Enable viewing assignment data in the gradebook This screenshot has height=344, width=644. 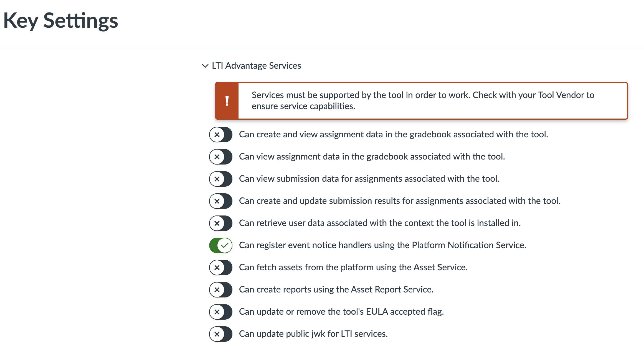pos(220,157)
